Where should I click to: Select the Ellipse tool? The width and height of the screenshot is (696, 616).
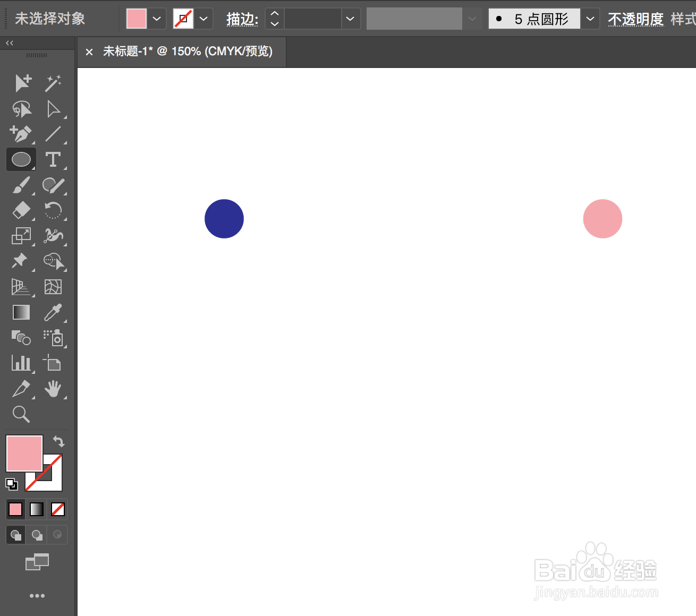[21, 159]
